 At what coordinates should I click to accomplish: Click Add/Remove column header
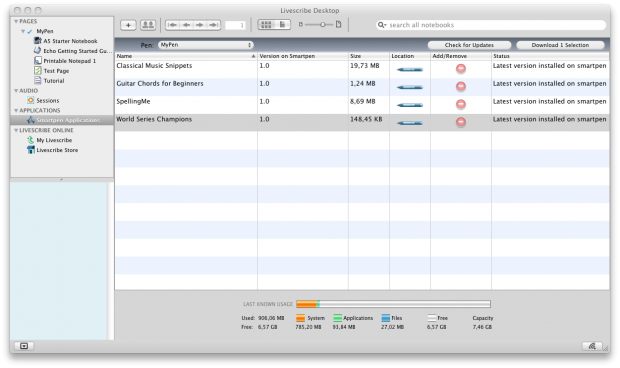pos(461,56)
